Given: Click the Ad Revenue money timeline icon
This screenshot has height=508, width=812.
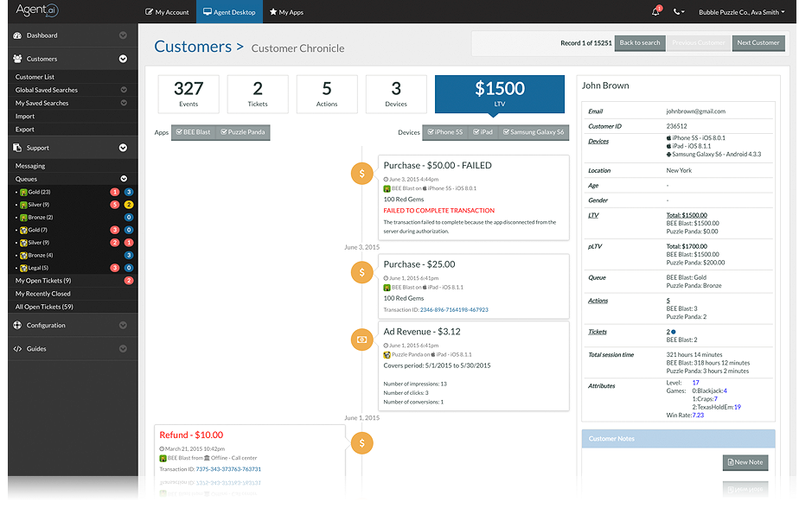Looking at the screenshot, I should 362,340.
